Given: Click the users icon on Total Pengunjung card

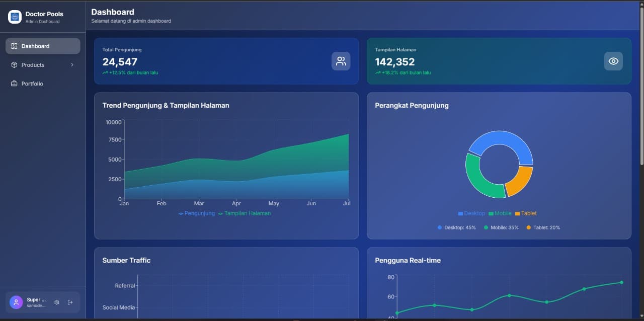Looking at the screenshot, I should point(341,61).
